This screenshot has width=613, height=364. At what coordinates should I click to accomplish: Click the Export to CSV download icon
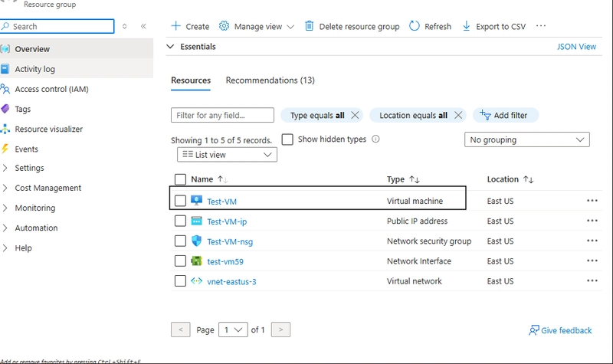(467, 26)
